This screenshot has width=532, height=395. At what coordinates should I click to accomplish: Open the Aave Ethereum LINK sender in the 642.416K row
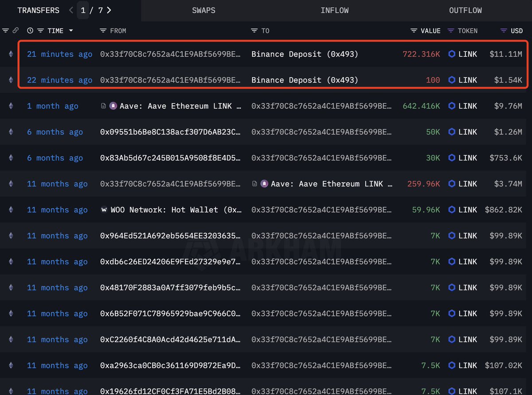[180, 106]
